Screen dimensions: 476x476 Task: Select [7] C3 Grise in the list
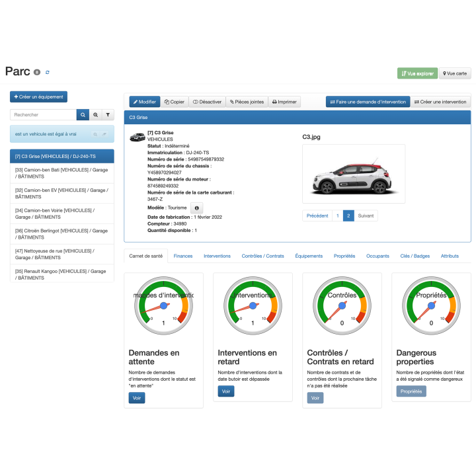pos(62,156)
